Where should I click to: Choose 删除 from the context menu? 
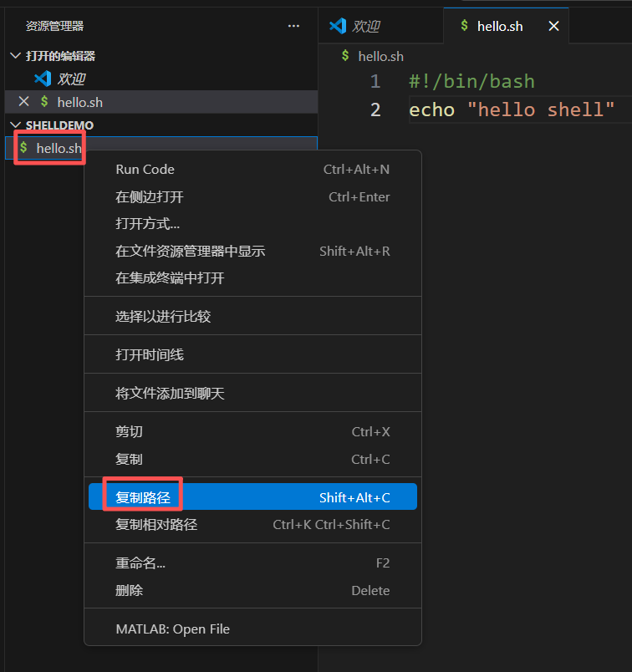click(x=253, y=590)
